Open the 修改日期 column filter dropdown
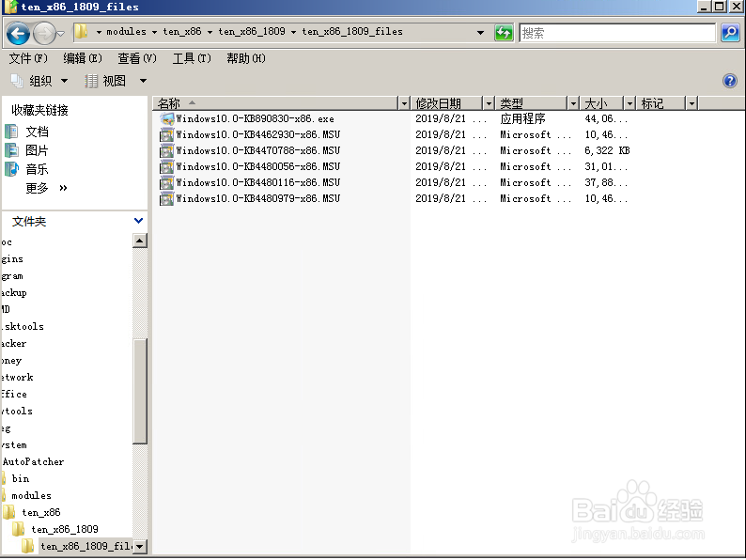This screenshot has width=746, height=560. [x=489, y=103]
